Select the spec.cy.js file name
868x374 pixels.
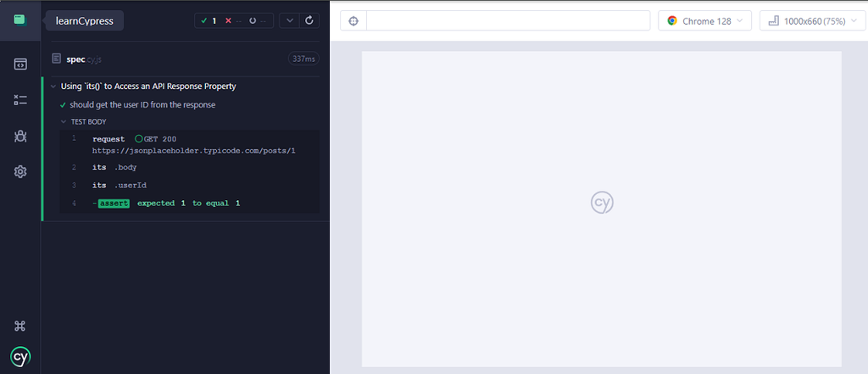(86, 59)
